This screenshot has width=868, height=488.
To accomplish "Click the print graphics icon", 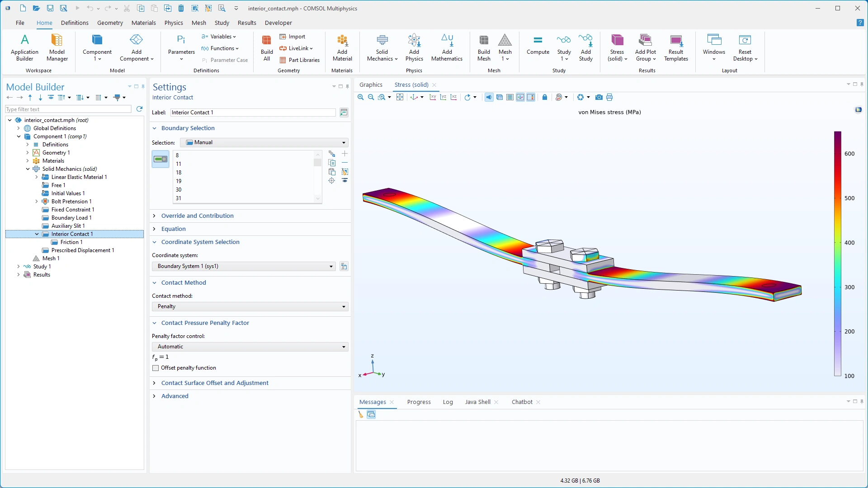I will [609, 97].
